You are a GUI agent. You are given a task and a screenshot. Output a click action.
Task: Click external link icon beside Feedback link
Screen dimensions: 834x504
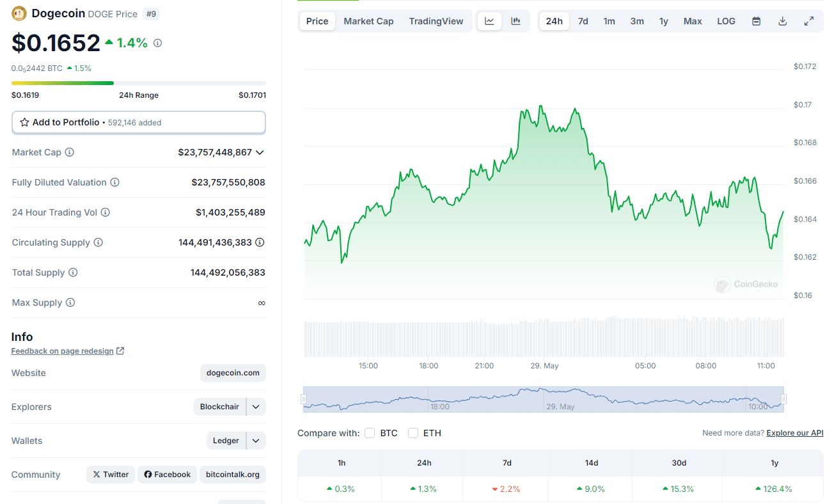[120, 351]
